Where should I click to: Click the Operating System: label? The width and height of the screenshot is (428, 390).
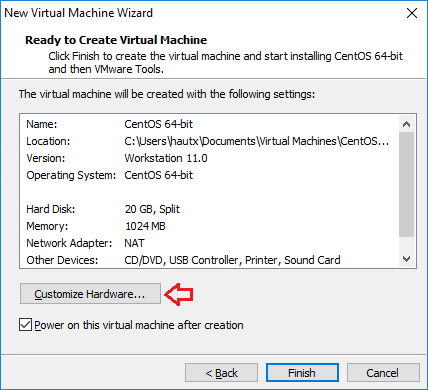tap(71, 175)
